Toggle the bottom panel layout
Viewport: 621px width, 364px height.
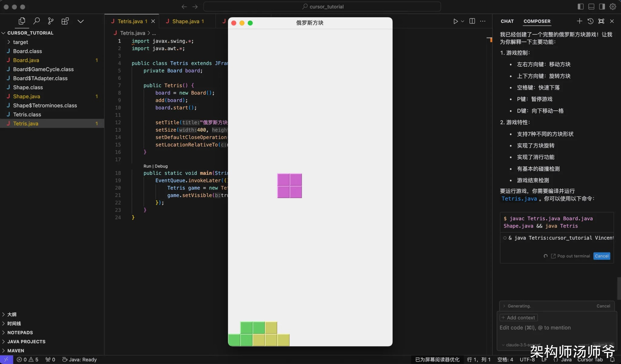pyautogui.click(x=591, y=7)
